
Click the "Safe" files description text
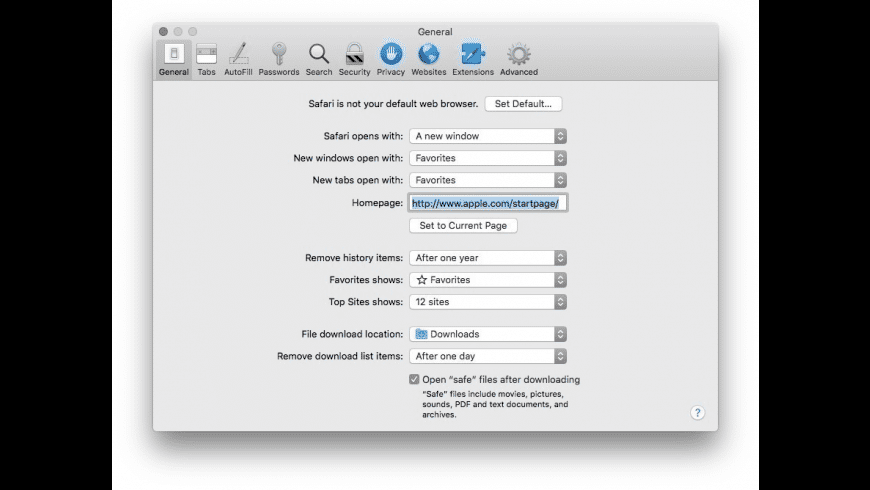click(x=495, y=404)
